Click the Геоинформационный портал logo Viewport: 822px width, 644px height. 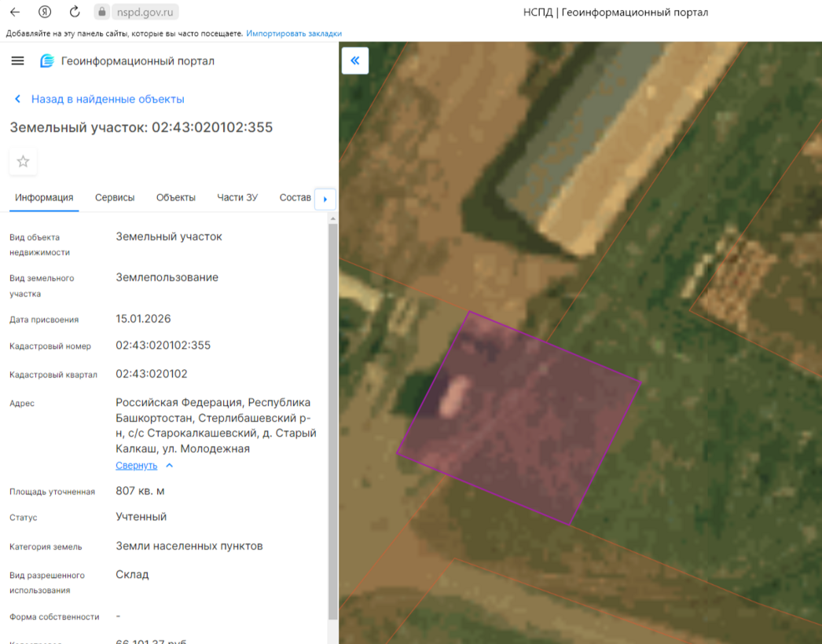[x=47, y=61]
